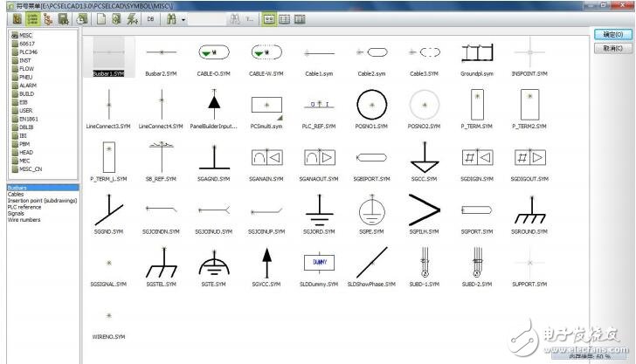Viewport: 636px width, 364px height.
Task: Switch to thumbnail view mode
Action: pos(270,17)
